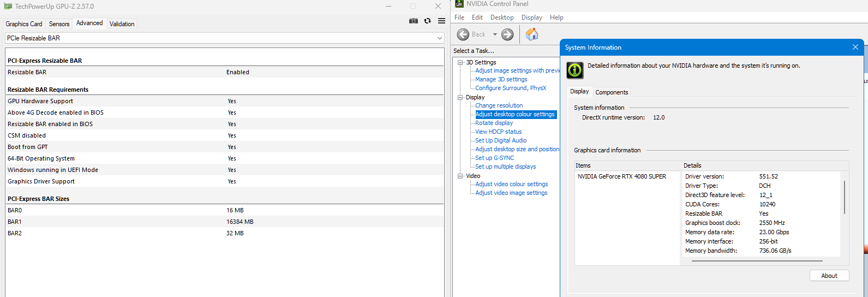This screenshot has width=868, height=297.
Task: Close the System Information dialog
Action: [855, 47]
